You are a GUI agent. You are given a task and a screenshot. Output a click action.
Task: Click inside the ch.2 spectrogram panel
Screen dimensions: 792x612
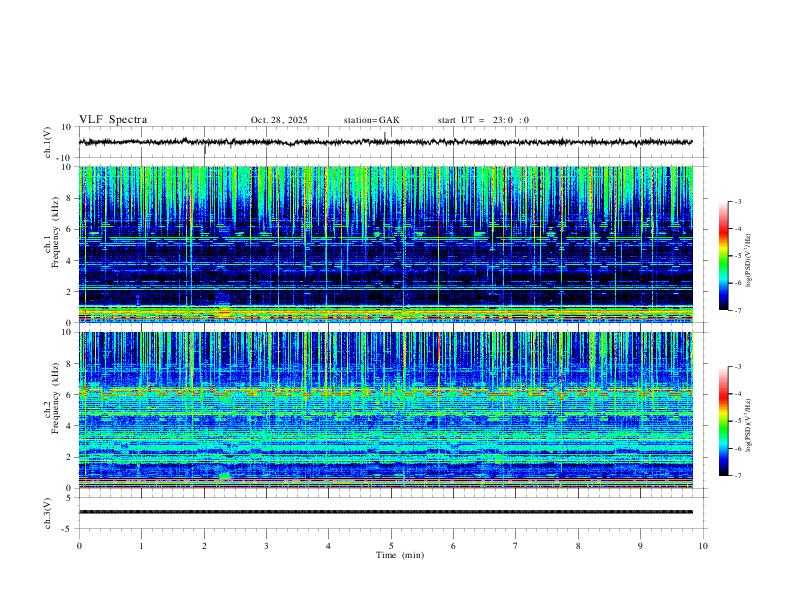coord(386,410)
